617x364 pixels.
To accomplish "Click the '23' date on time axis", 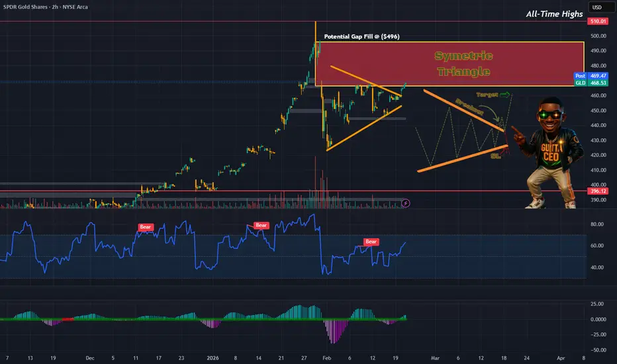I will tap(181, 358).
